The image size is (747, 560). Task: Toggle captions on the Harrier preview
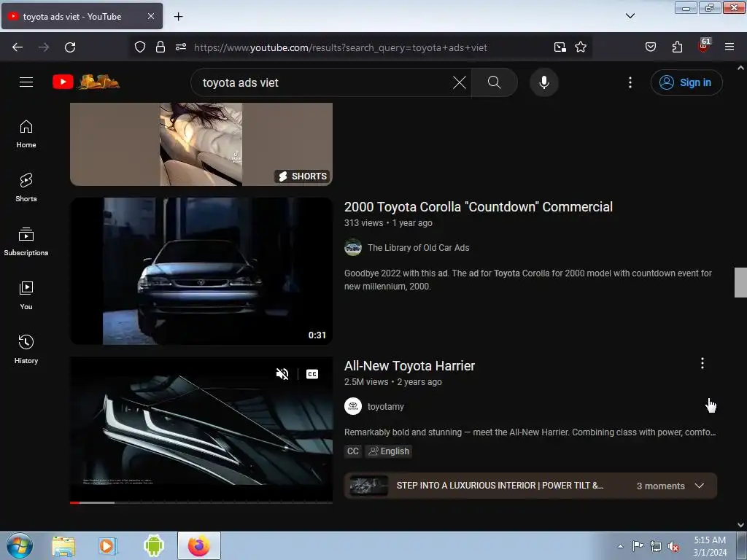[312, 374]
